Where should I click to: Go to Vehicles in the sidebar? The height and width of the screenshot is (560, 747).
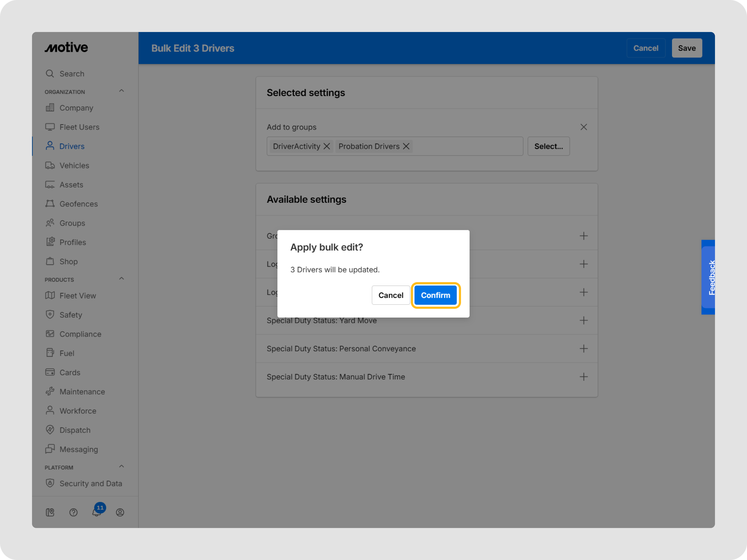pyautogui.click(x=74, y=165)
